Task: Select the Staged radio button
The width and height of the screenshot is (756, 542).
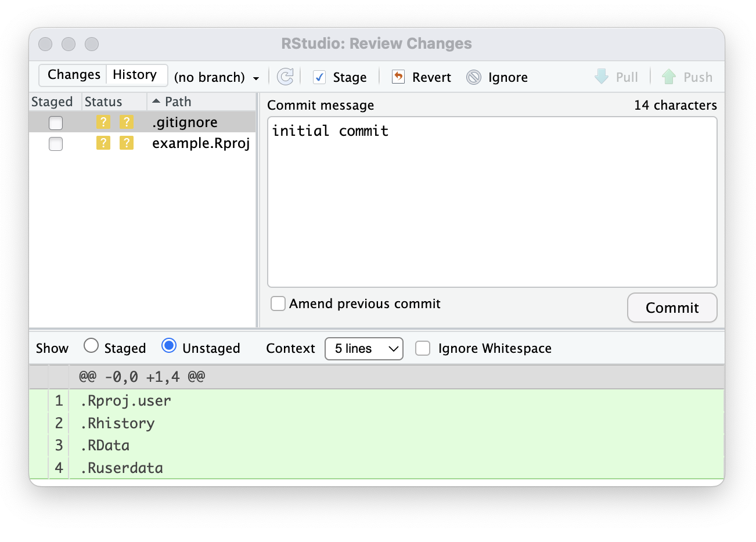Action: pyautogui.click(x=91, y=346)
